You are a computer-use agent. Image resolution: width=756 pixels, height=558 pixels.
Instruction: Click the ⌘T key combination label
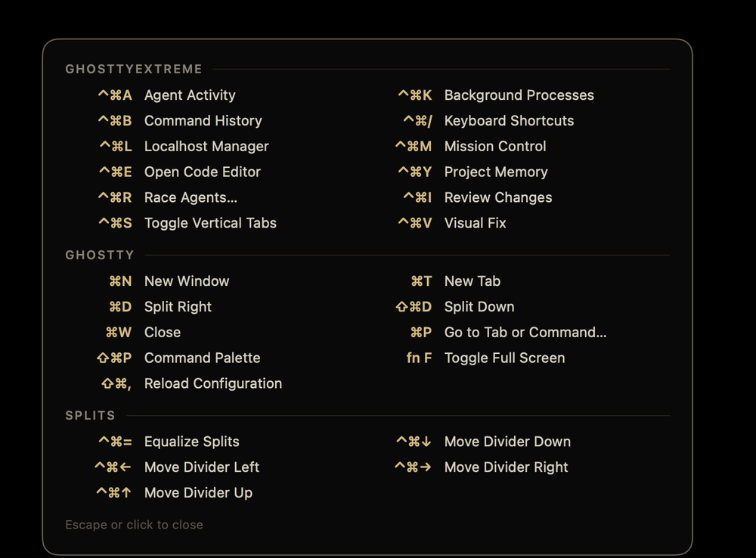[x=421, y=281]
